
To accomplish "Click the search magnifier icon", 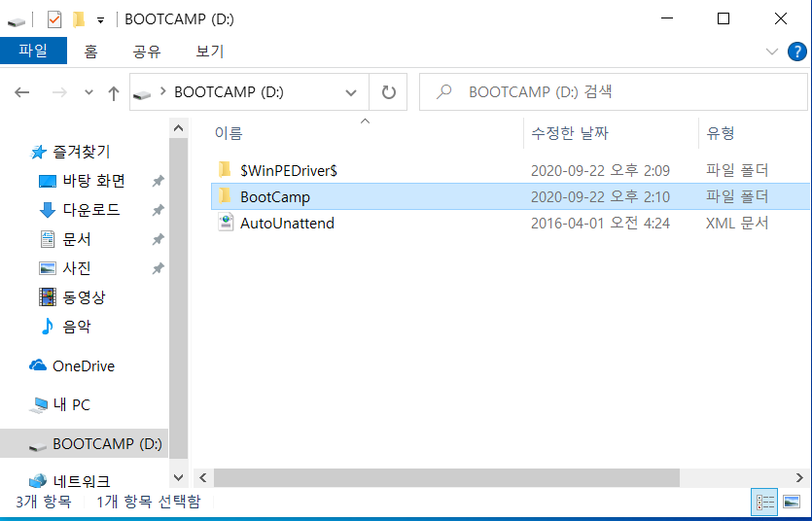I will click(443, 92).
